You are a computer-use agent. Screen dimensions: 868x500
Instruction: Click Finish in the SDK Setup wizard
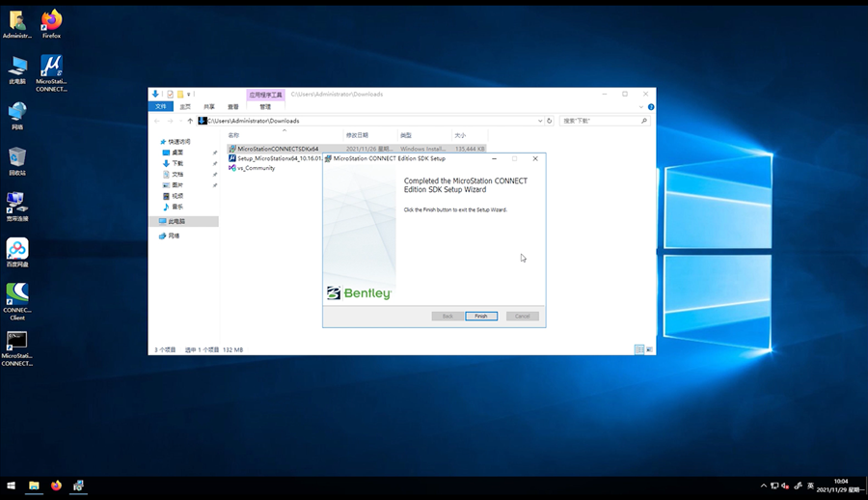coord(481,316)
